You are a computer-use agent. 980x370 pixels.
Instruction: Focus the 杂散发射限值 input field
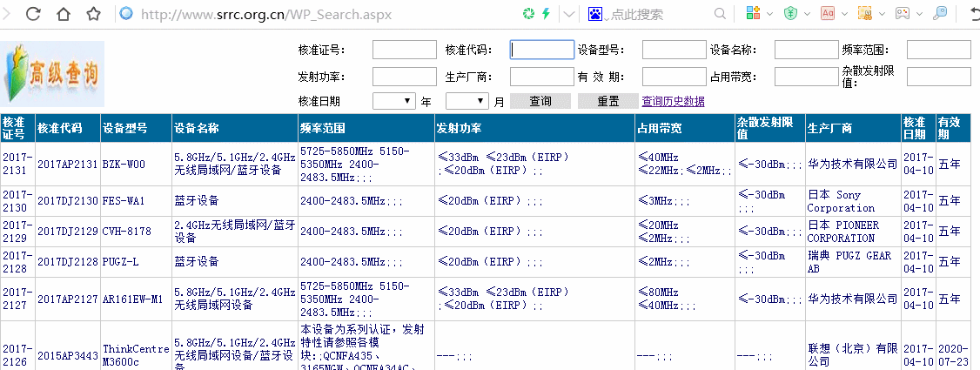[939, 77]
